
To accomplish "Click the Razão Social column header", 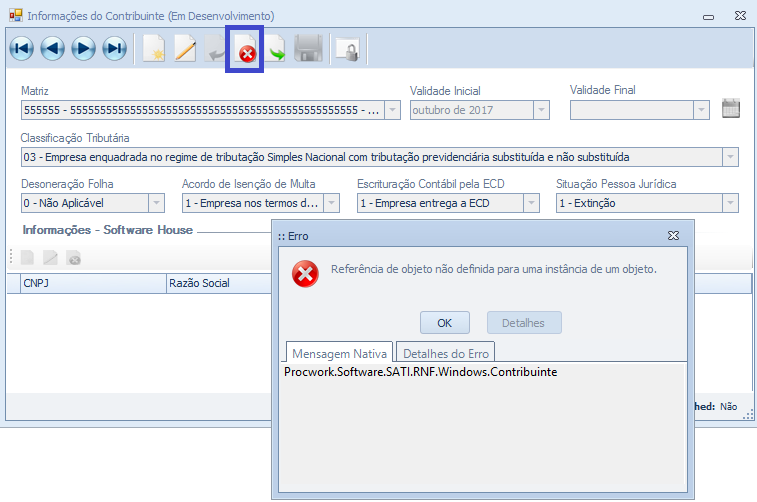I will (x=219, y=283).
